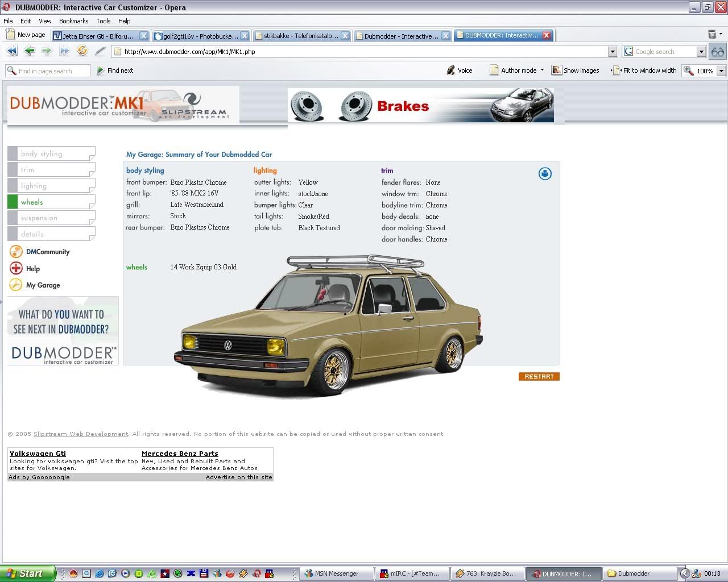The height and width of the screenshot is (582, 728).
Task: Close the golf2gti16v Photobucket tab
Action: 245,36
